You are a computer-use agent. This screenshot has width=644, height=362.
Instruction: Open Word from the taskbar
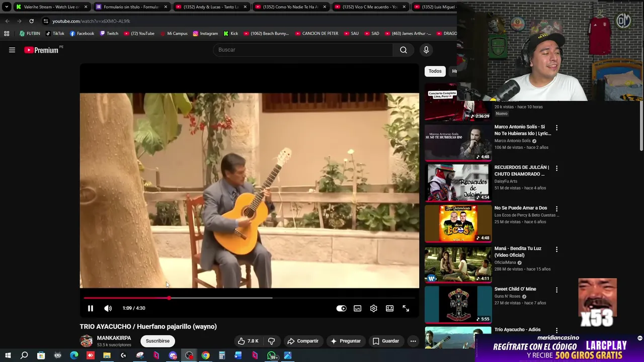pyautogui.click(x=238, y=355)
